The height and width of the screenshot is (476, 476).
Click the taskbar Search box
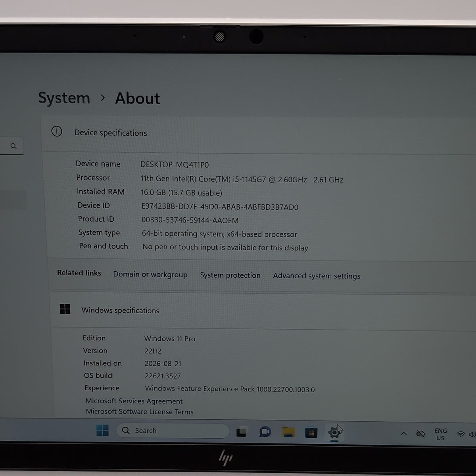pyautogui.click(x=173, y=431)
